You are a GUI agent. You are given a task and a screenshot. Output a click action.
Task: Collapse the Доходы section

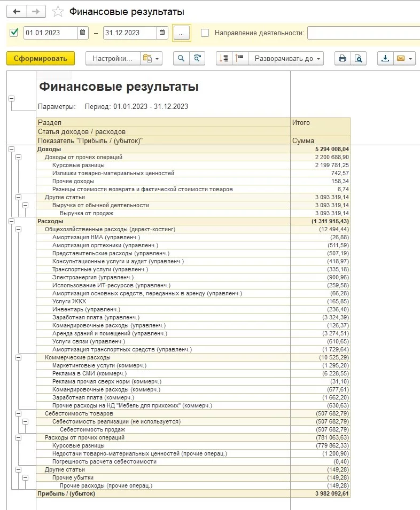pyautogui.click(x=11, y=150)
